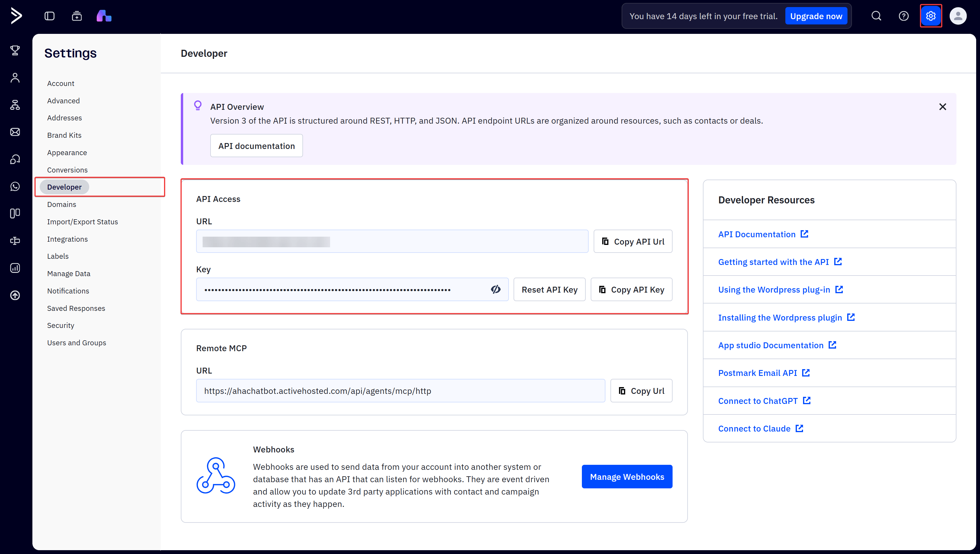Click Reset API Key button
Image resolution: width=980 pixels, height=554 pixels.
(x=549, y=290)
